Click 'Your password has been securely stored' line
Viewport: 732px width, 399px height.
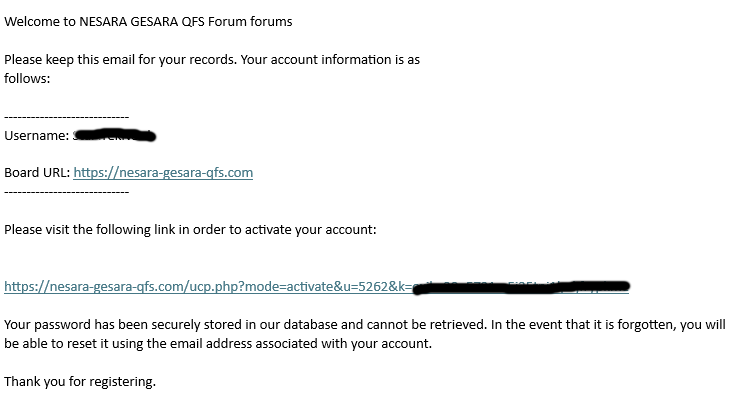click(365, 324)
